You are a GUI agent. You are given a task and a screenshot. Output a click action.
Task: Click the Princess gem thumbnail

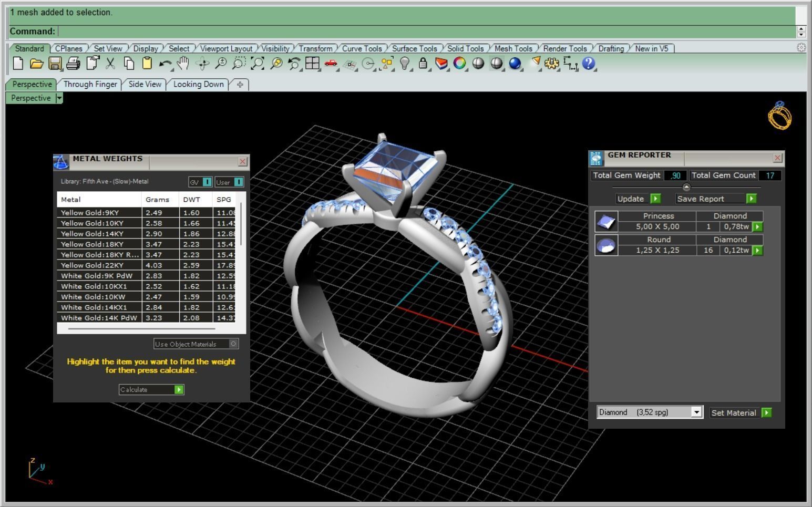pyautogui.click(x=606, y=222)
